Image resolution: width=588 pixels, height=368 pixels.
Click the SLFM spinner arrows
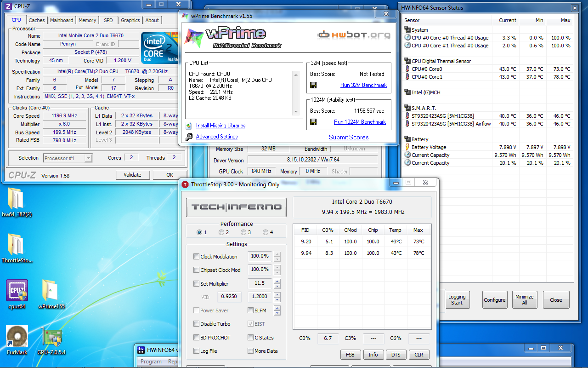tap(277, 310)
